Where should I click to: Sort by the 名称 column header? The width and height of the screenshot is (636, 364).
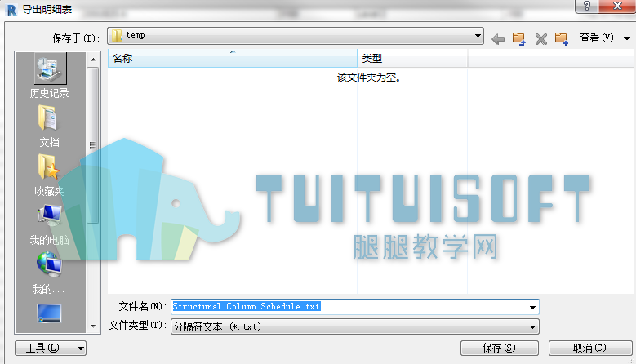click(233, 59)
